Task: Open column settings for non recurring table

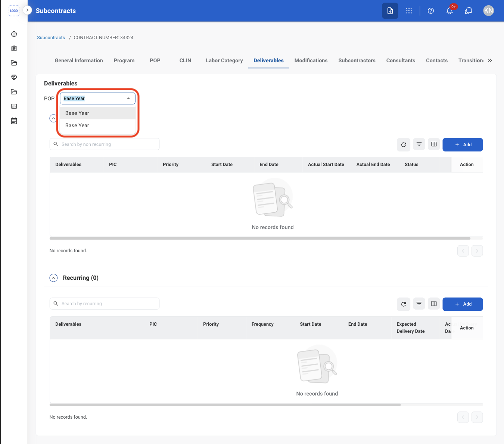Action: coord(434,144)
